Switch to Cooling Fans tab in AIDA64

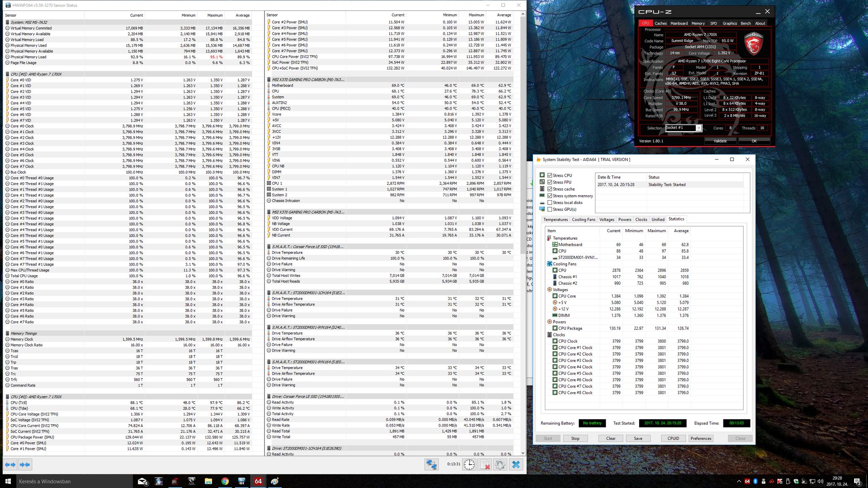(x=583, y=219)
